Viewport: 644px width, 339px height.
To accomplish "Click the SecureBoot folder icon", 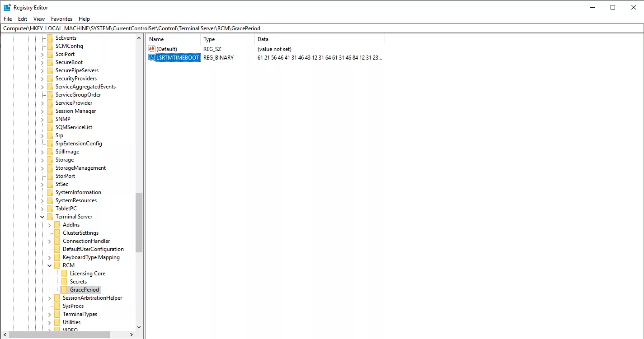I will [x=50, y=62].
